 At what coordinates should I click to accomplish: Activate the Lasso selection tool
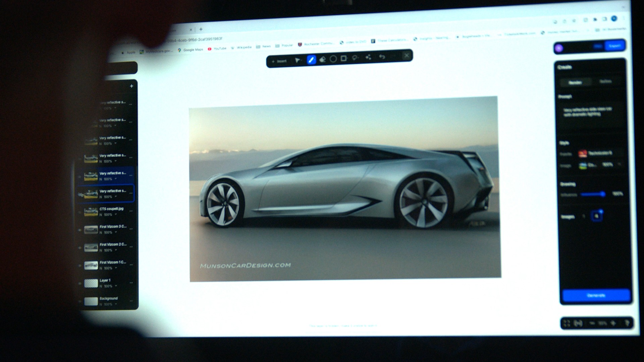355,58
